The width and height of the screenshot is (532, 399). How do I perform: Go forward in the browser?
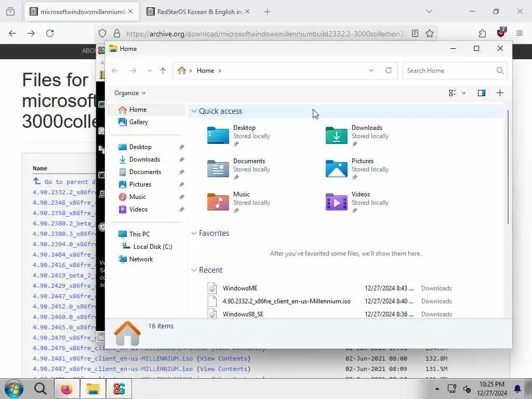point(31,33)
